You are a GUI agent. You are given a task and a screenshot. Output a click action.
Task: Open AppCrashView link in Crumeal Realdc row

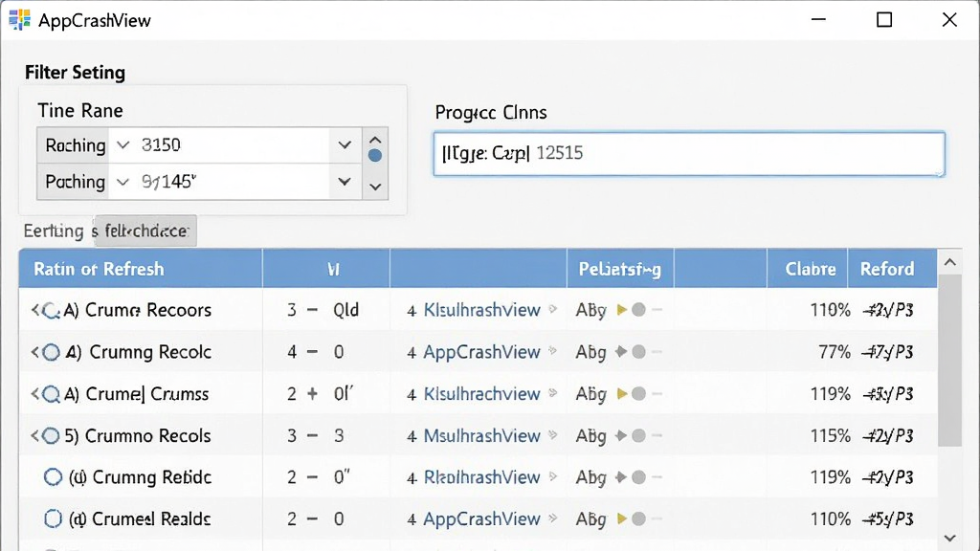coord(482,518)
